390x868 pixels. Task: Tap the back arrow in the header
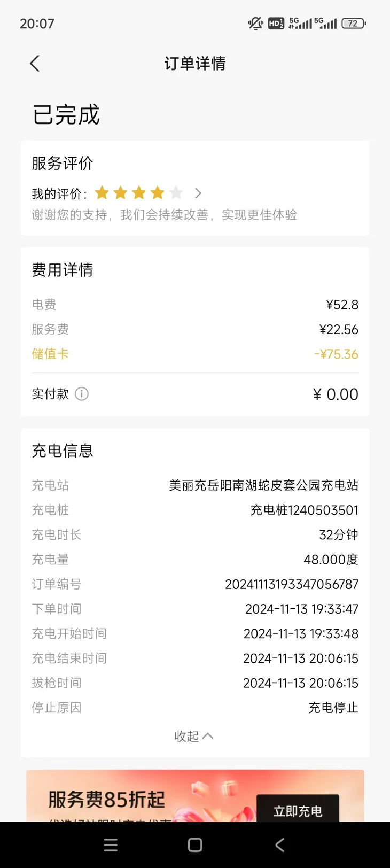(35, 64)
